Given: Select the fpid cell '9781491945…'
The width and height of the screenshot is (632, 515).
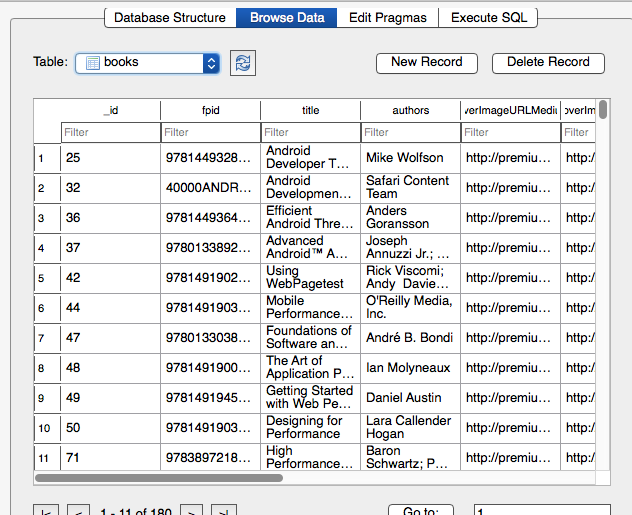Looking at the screenshot, I should pos(210,398).
